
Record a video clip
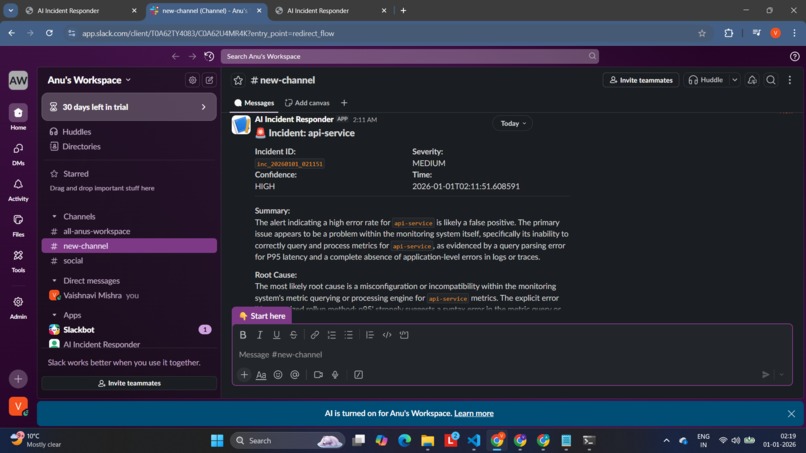coord(318,375)
